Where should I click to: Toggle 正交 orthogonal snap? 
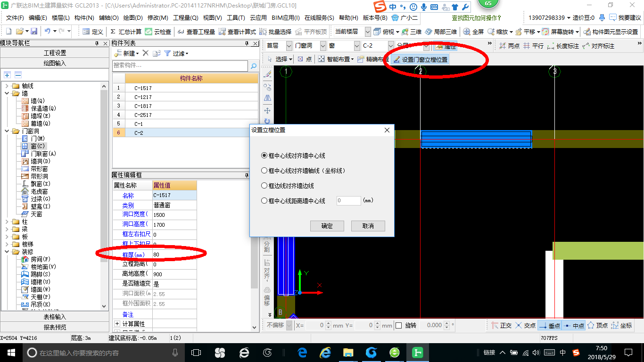[x=501, y=325]
